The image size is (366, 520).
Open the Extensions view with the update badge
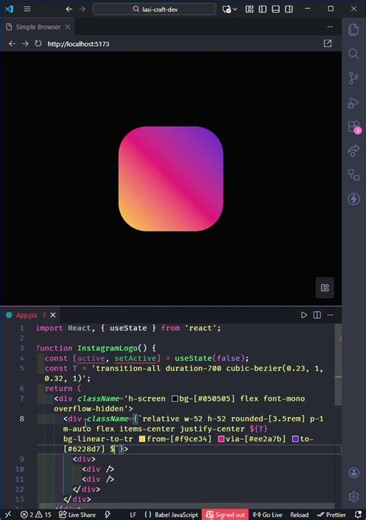[x=354, y=127]
